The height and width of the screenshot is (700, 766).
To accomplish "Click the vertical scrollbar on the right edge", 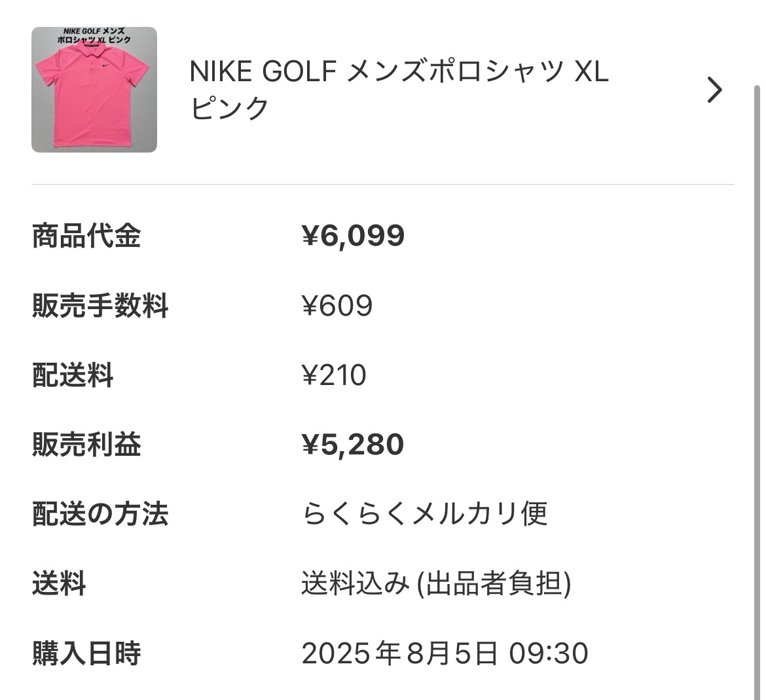I will click(x=757, y=391).
